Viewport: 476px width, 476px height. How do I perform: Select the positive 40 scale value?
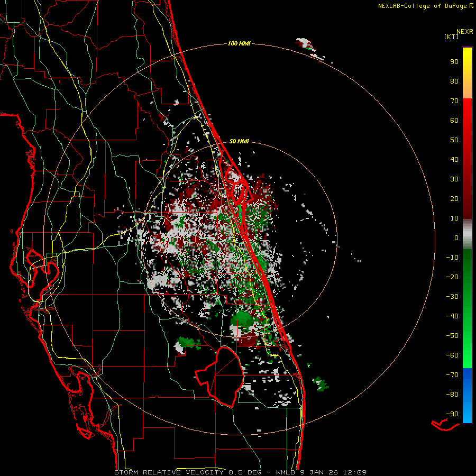tap(454, 160)
